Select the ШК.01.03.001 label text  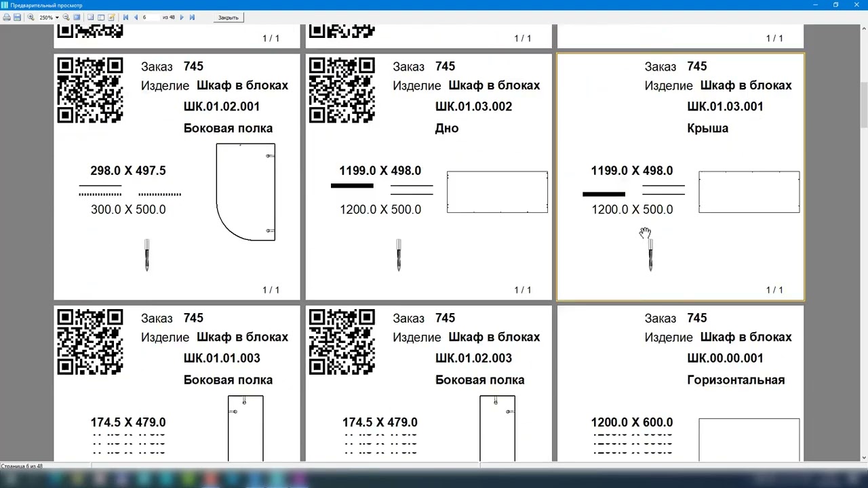pos(725,106)
